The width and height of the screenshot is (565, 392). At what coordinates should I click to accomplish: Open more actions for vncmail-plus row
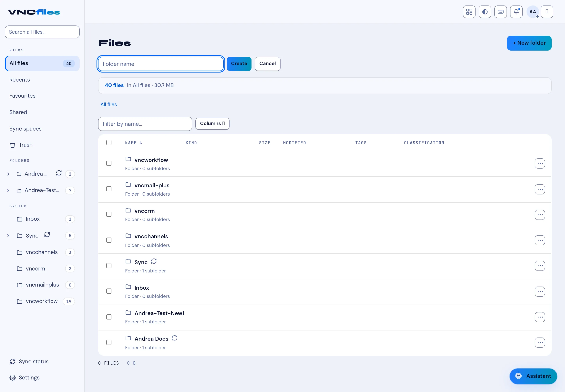click(540, 189)
